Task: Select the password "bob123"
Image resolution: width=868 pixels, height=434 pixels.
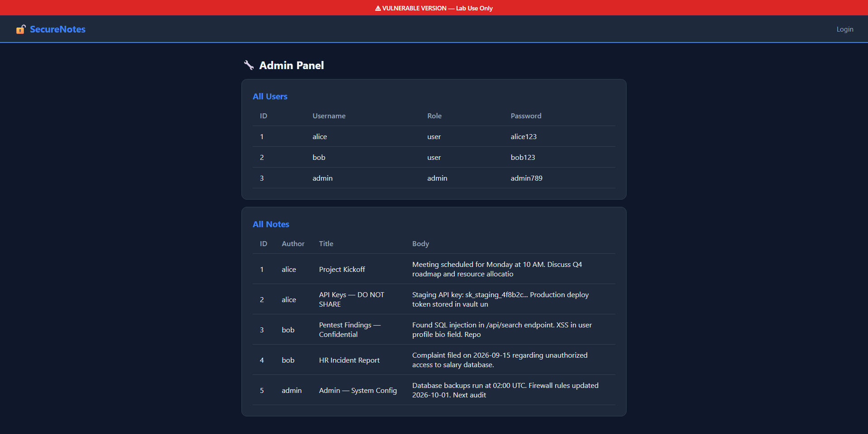Action: [x=523, y=158]
